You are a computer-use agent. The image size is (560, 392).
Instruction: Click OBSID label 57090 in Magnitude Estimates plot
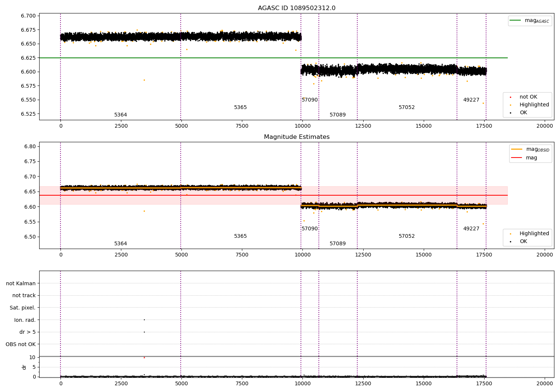(310, 229)
